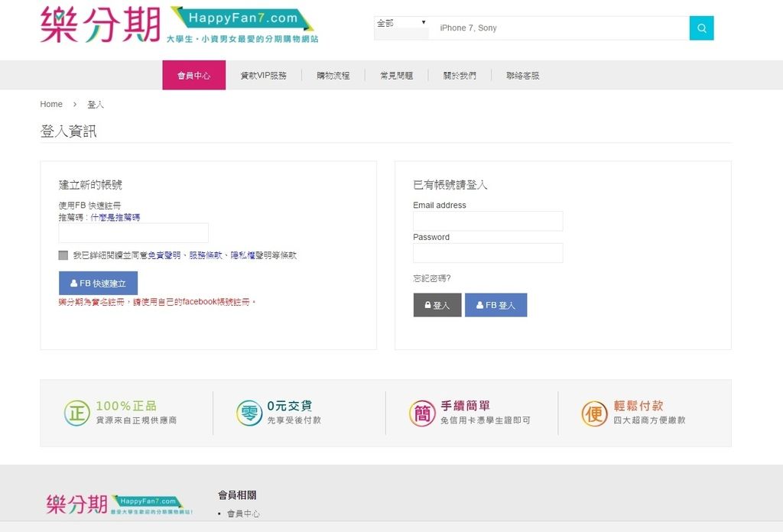Screen dimensions: 783x532
Task: Click the 使用FB 快速註冊 text
Action: (x=90, y=205)
